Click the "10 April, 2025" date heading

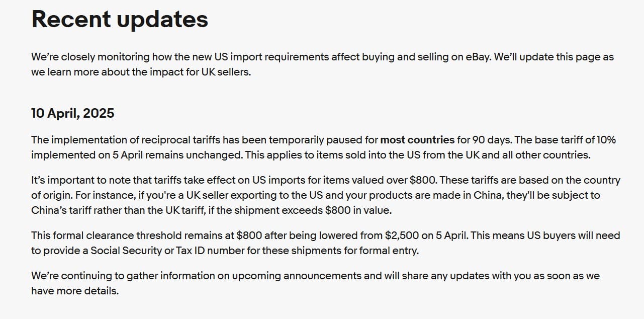coord(72,113)
